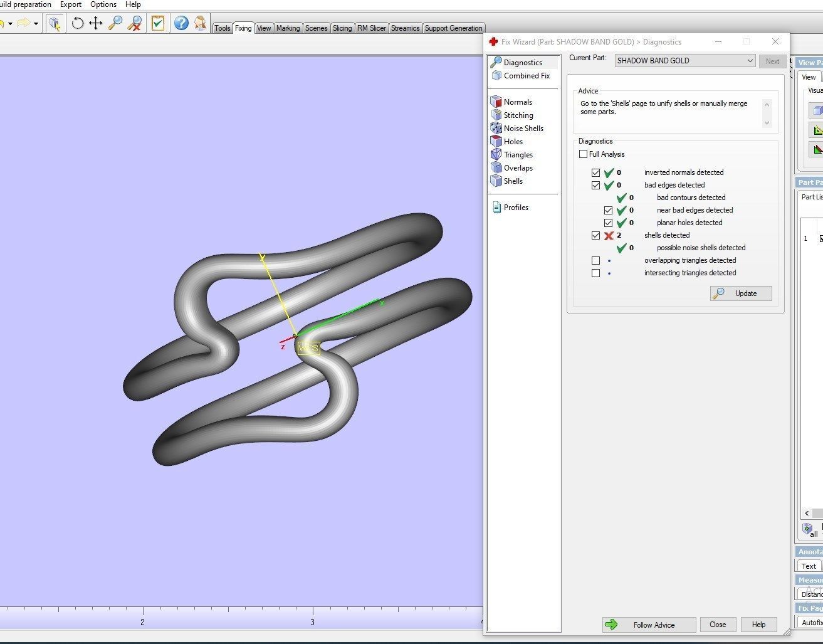Screen dimensions: 823x644
Task: Open the blue help question mark
Action: (x=181, y=24)
